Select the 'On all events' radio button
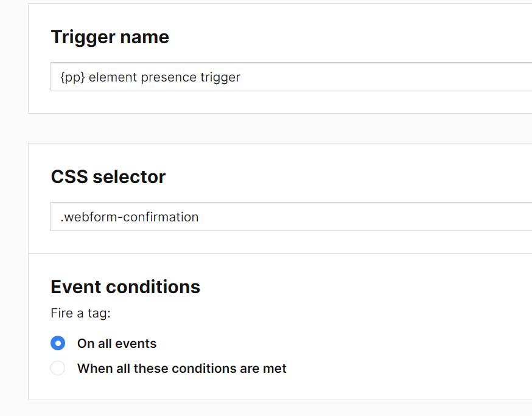Viewport: 532px width, 416px height. 58,343
